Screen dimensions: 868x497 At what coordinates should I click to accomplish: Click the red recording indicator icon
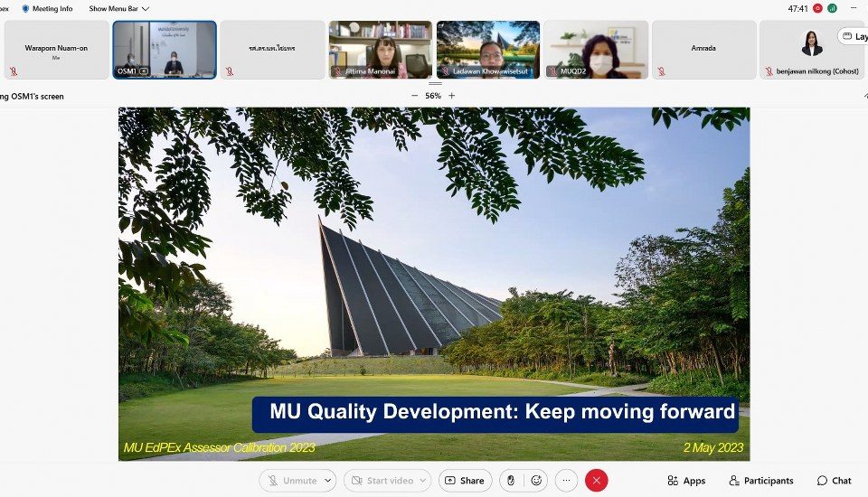[817, 8]
